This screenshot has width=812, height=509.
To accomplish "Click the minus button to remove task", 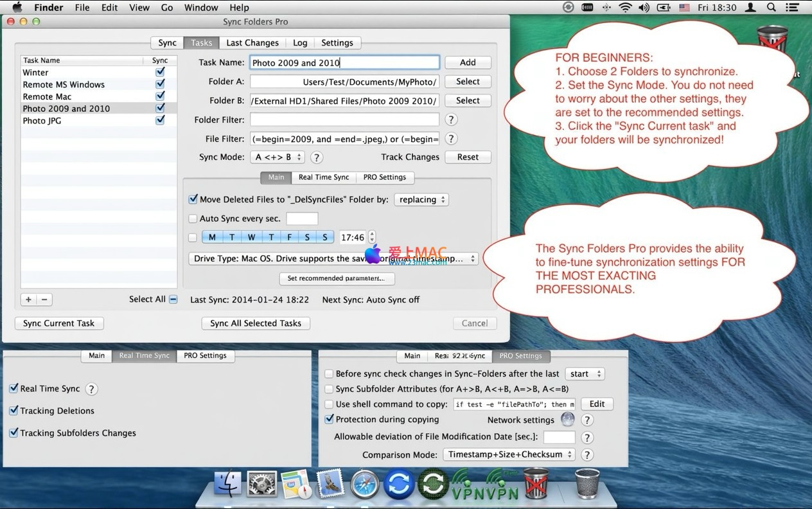I will (44, 299).
